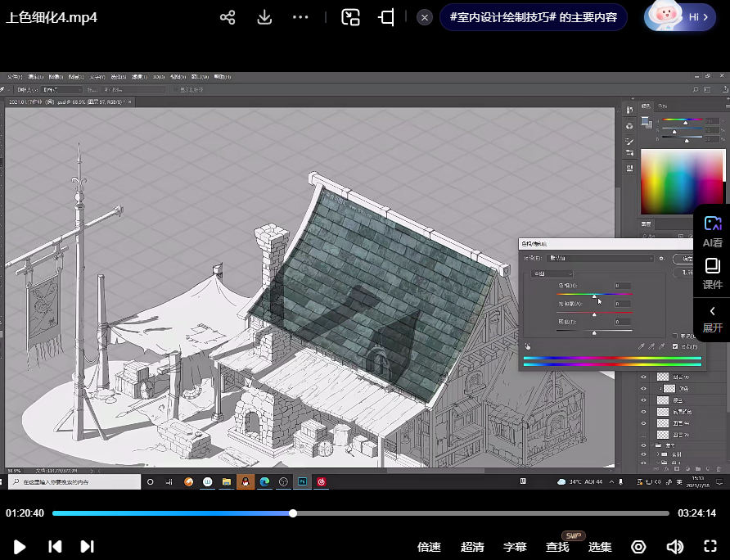This screenshot has width=730, height=560.
Task: Go back to the previous video
Action: click(x=55, y=547)
